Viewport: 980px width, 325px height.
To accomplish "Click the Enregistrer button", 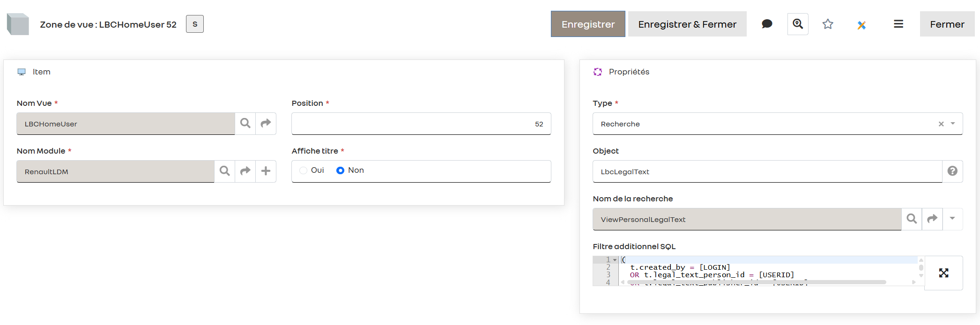I will pyautogui.click(x=588, y=24).
